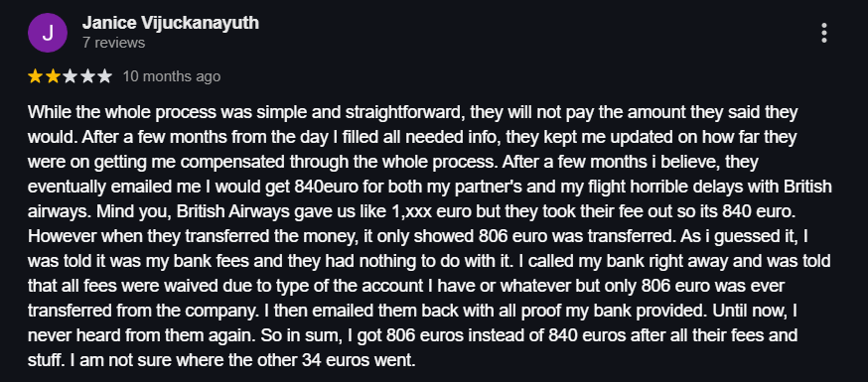
Task: Click the fifth gray rating star
Action: coord(104,76)
